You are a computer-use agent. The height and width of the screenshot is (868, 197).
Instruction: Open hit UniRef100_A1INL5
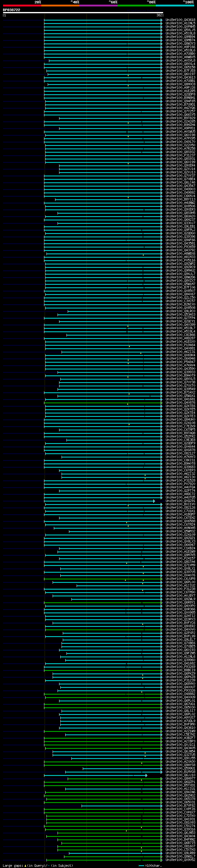(x=180, y=23)
